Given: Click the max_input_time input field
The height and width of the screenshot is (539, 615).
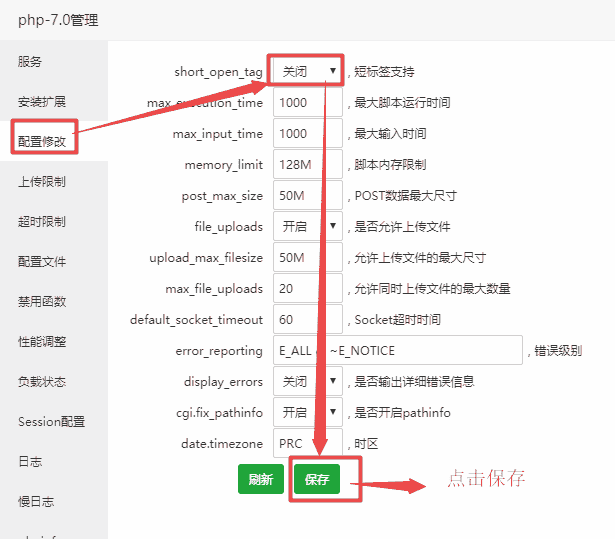Looking at the screenshot, I should [x=308, y=133].
